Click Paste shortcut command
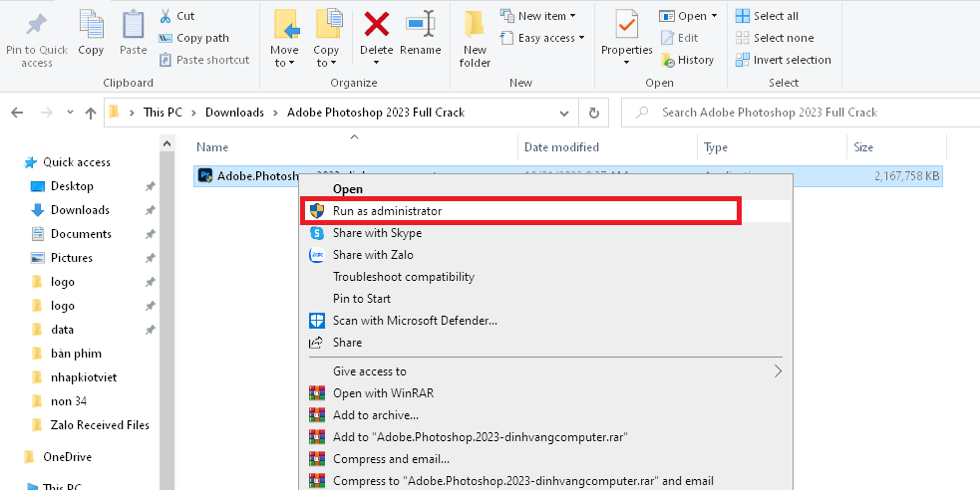The height and width of the screenshot is (490, 980). pyautogui.click(x=204, y=60)
